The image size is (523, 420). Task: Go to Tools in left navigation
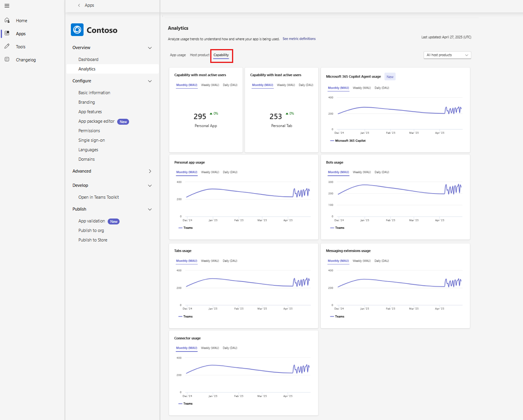21,47
